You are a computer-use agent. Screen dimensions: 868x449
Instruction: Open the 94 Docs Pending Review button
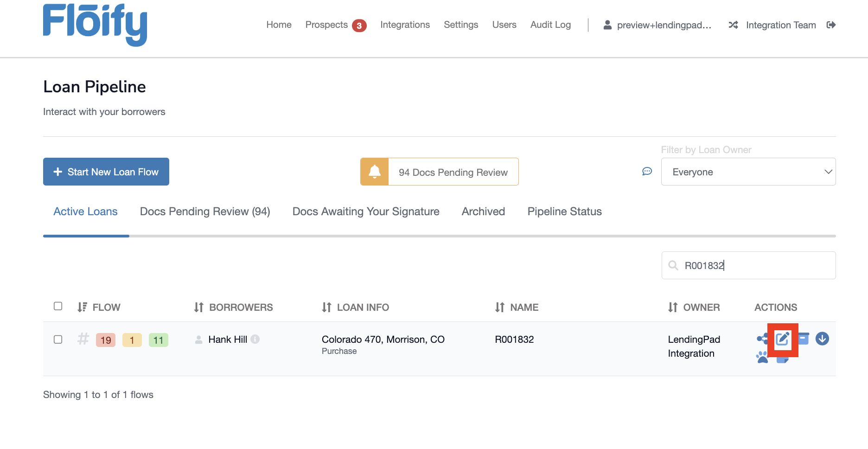(x=453, y=172)
